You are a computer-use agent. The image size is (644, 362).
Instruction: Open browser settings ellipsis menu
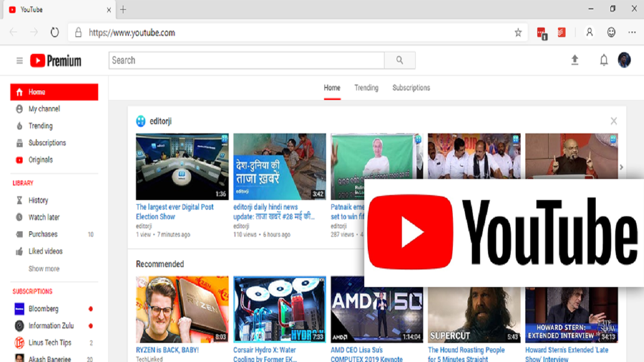pyautogui.click(x=632, y=32)
